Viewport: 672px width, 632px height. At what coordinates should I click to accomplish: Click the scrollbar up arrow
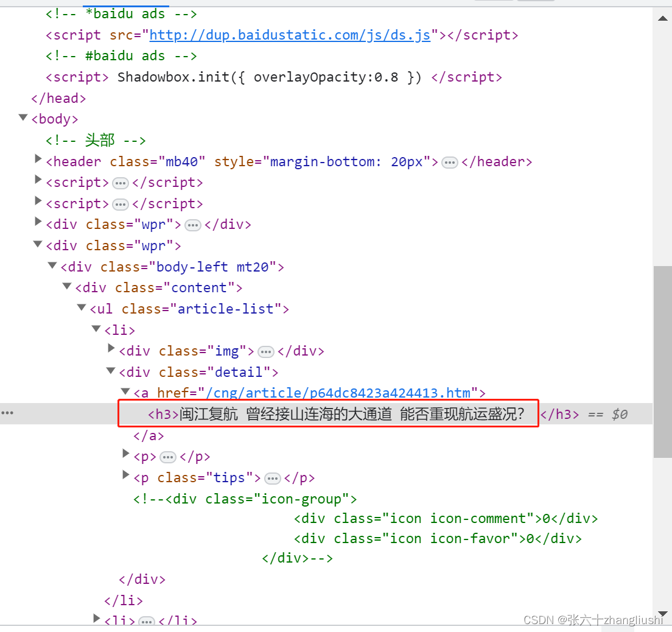point(663,18)
